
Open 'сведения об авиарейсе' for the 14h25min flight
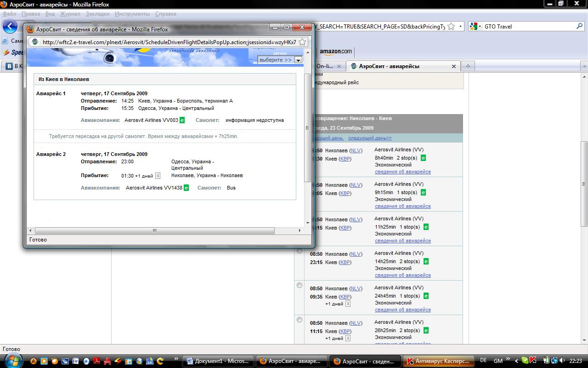(403, 275)
